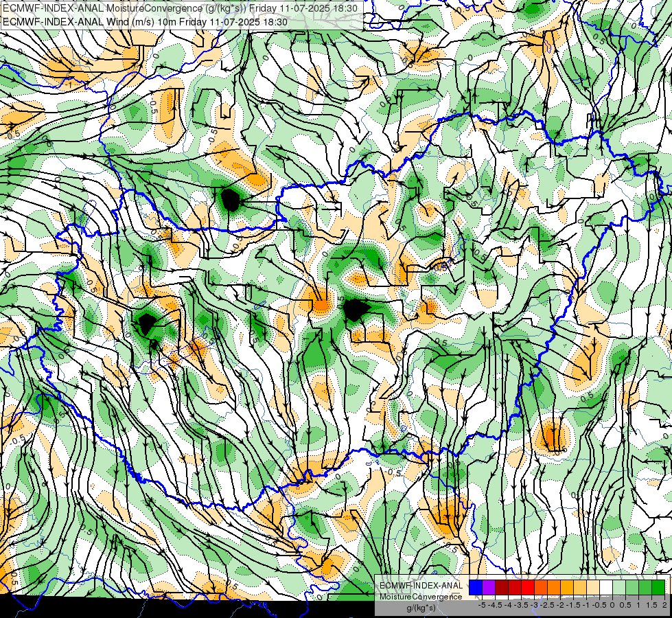Pick the amber swatch between -2 and -1.5
This screenshot has width=672, height=618.
click(x=567, y=587)
